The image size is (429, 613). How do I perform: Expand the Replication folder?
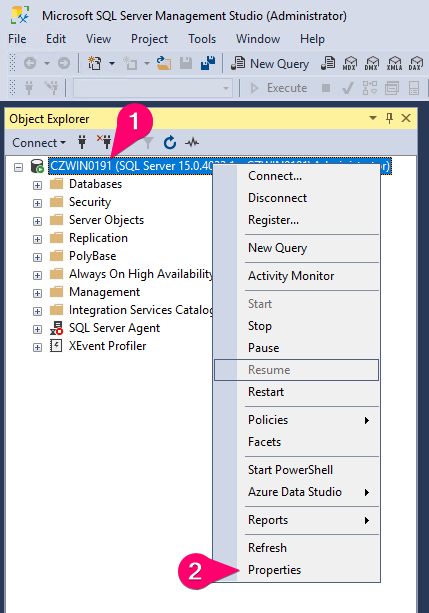click(37, 239)
